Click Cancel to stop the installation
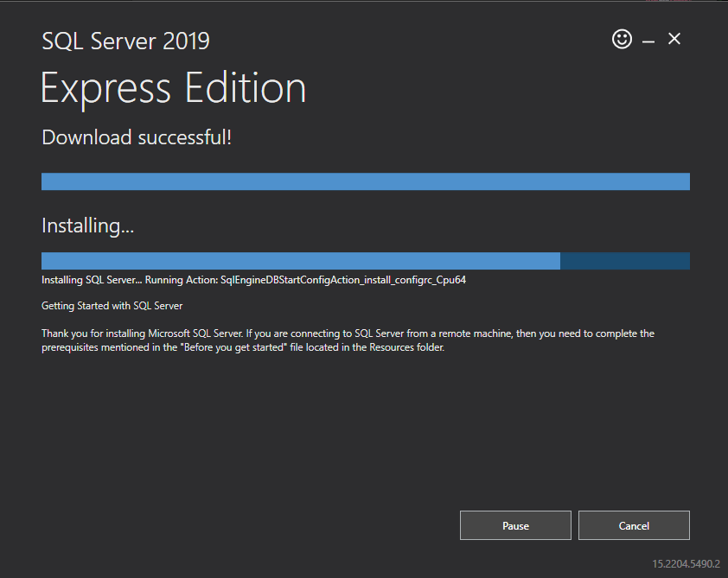This screenshot has width=728, height=578. pyautogui.click(x=634, y=525)
